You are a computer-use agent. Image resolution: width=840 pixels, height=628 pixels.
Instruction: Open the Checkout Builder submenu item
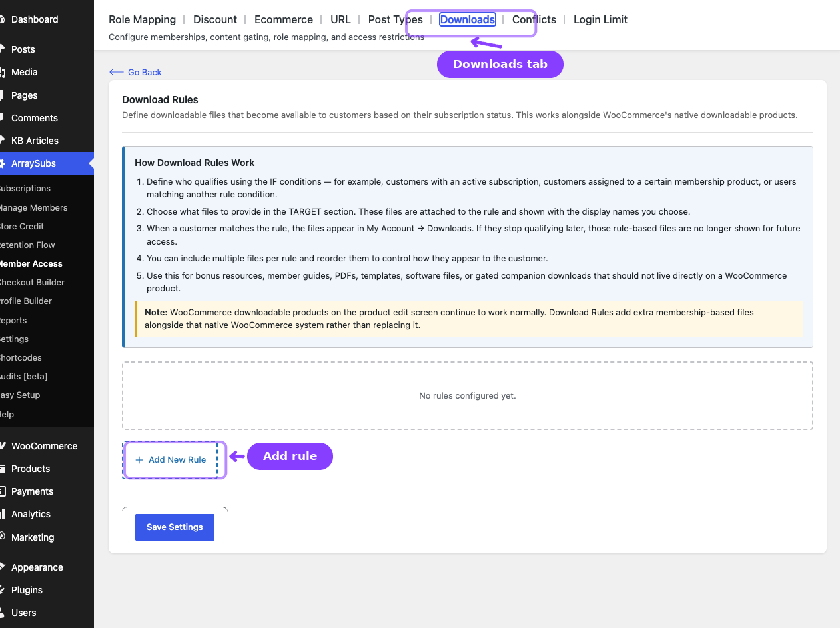pos(32,282)
